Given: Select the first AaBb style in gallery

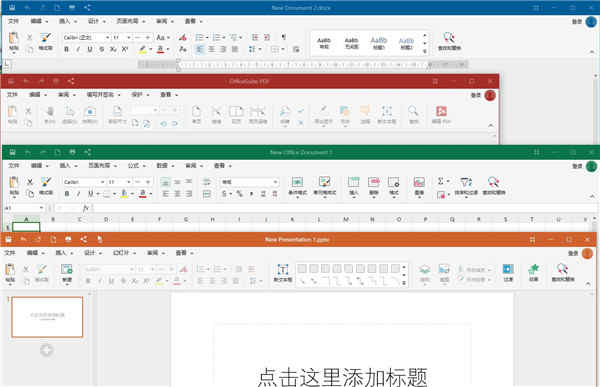Looking at the screenshot, I should point(324,43).
